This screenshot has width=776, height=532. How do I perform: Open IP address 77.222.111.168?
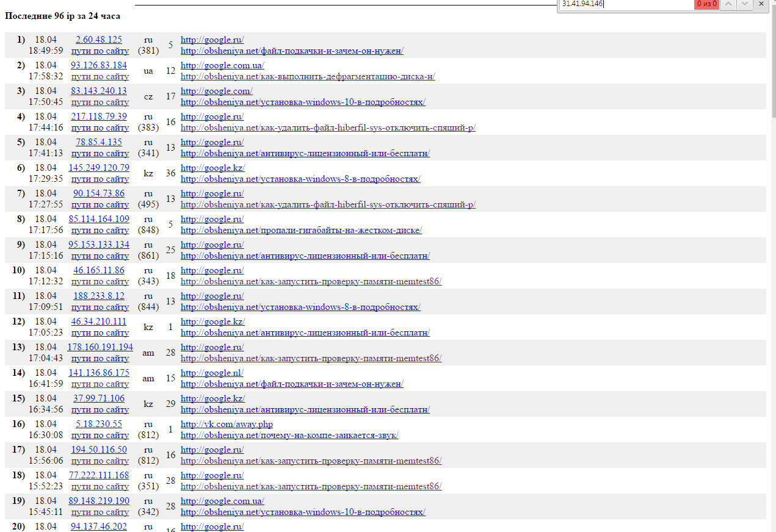(x=99, y=475)
